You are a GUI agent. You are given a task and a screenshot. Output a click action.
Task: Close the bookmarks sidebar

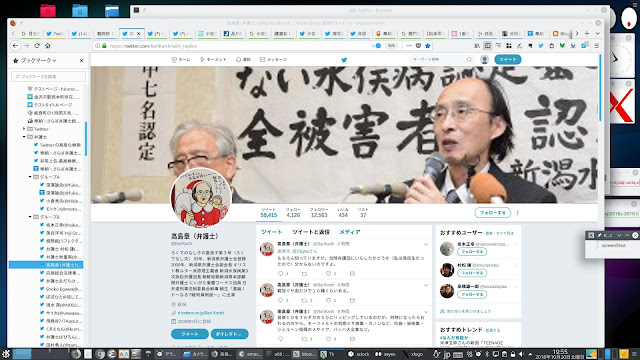tap(82, 60)
